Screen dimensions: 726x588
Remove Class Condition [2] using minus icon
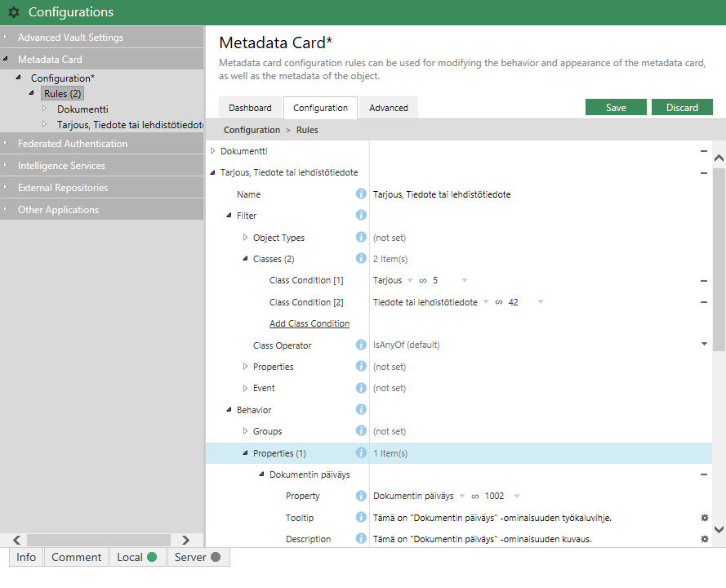tap(703, 302)
